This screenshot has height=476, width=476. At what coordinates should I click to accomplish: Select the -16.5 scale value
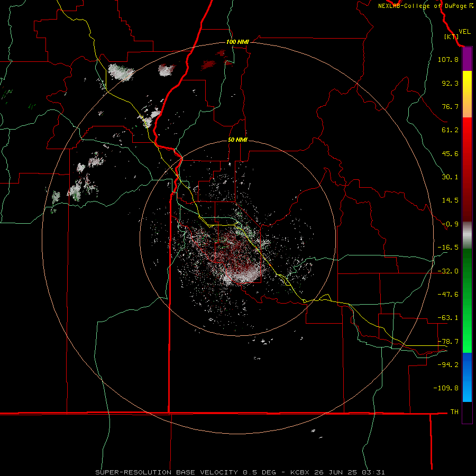coord(448,248)
